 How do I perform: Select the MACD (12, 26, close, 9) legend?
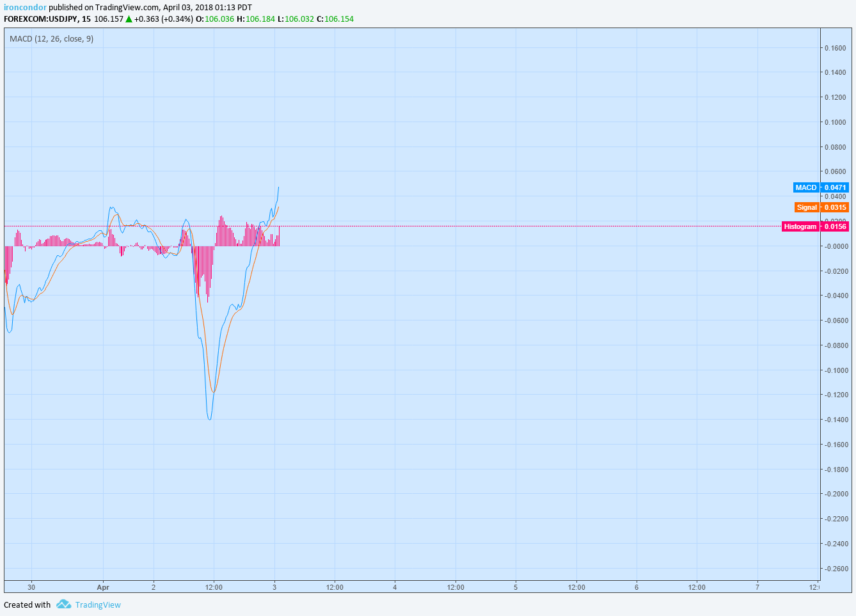coord(51,39)
